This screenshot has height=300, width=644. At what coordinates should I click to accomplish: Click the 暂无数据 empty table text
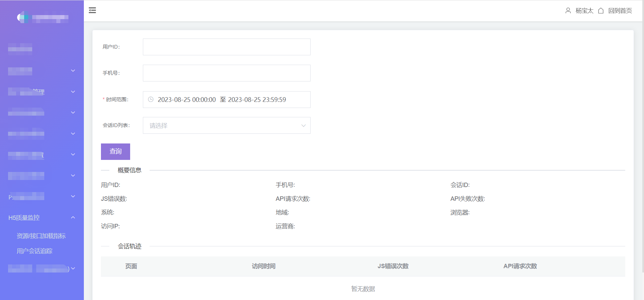click(x=363, y=289)
